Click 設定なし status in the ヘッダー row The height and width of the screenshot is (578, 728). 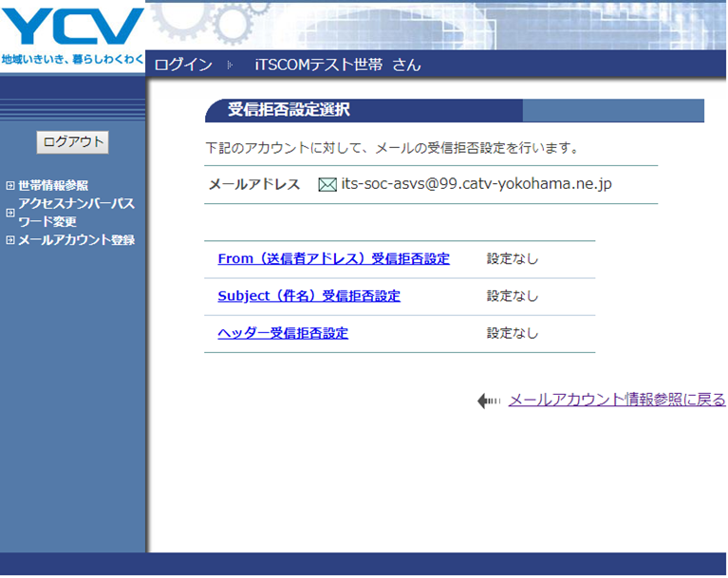513,333
